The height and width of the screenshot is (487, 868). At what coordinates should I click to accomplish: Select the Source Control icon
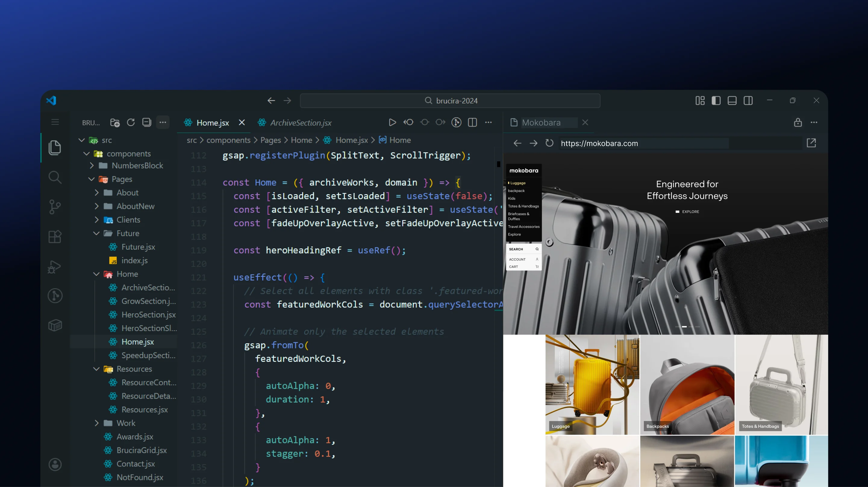click(55, 207)
